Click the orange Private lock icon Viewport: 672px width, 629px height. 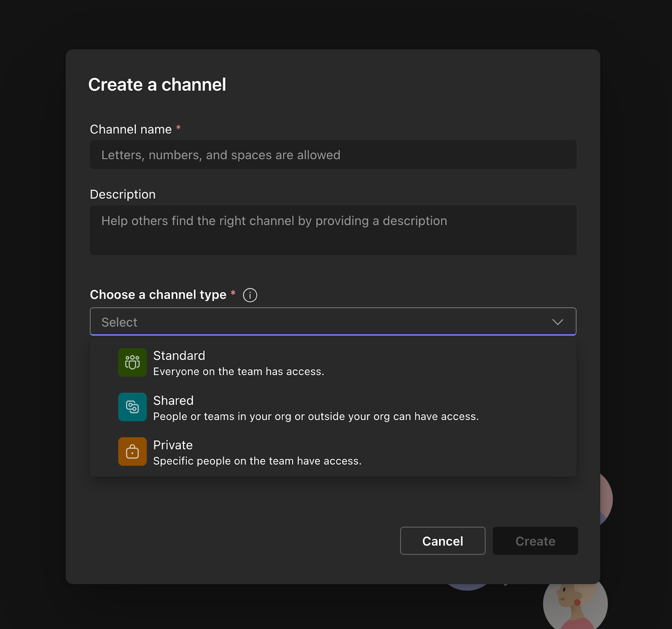coord(132,452)
